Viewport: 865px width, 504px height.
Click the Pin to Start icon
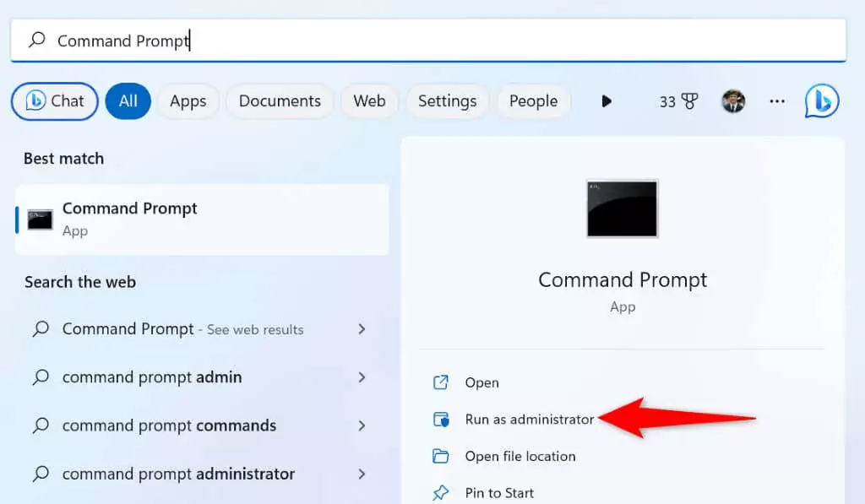[440, 492]
